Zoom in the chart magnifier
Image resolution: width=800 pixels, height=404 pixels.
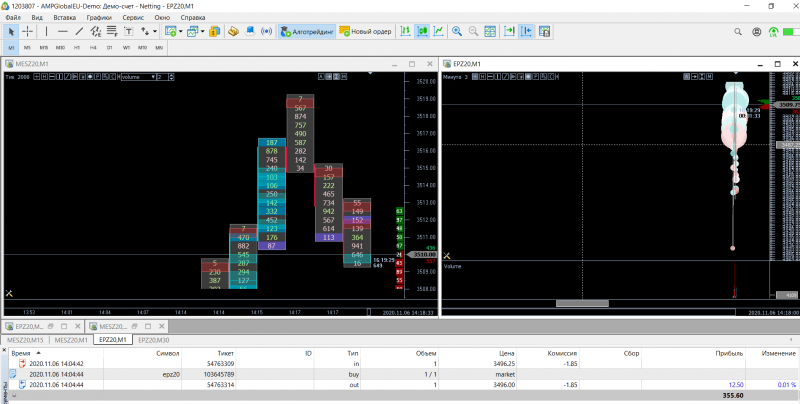coord(457,32)
